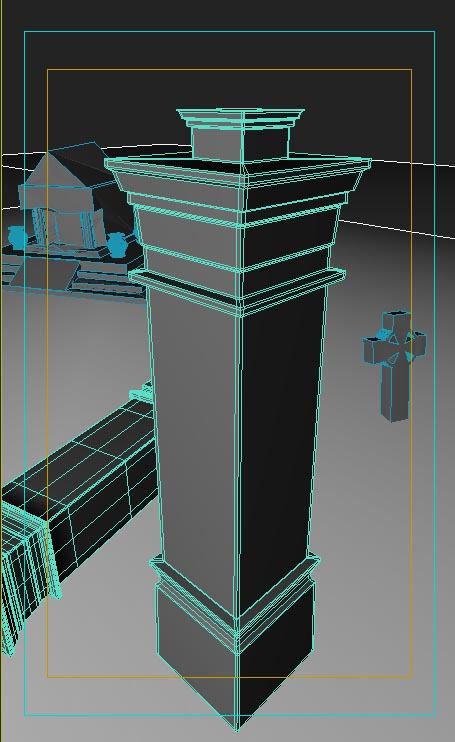
Task: Select the orange safe-frame border line
Action: pos(229,70)
